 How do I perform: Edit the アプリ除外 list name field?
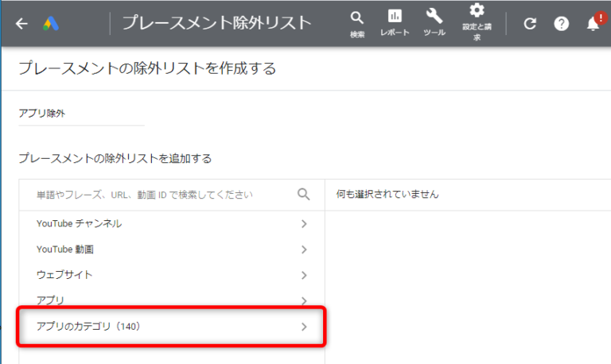tap(80, 114)
